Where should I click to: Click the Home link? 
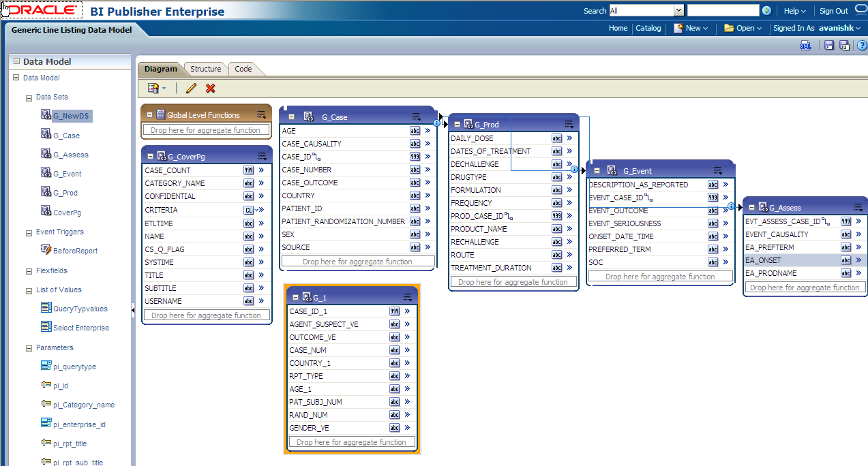click(618, 28)
